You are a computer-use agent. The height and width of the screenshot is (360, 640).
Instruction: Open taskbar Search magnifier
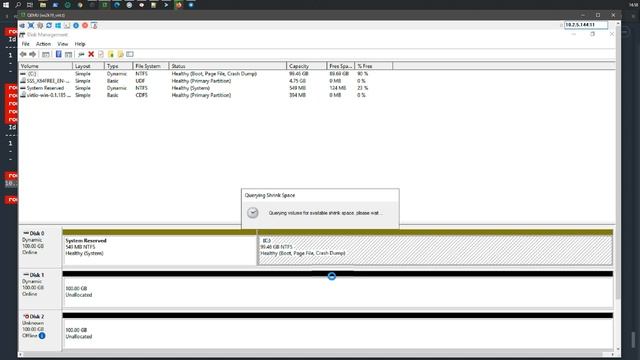tap(18, 5)
